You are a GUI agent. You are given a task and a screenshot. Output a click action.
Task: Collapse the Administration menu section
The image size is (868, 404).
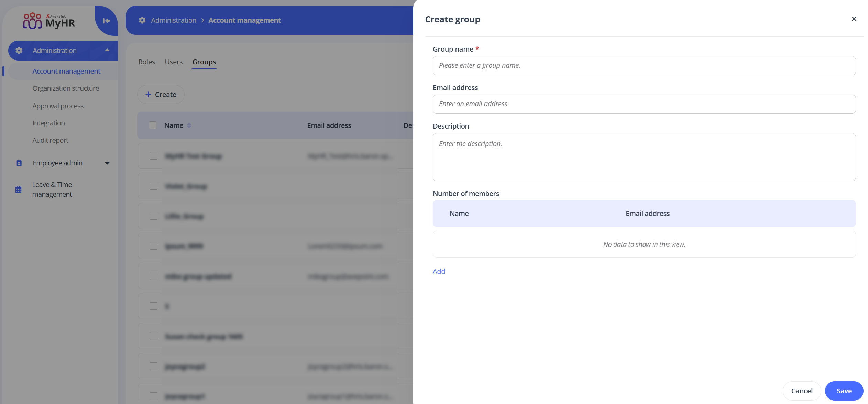[107, 50]
